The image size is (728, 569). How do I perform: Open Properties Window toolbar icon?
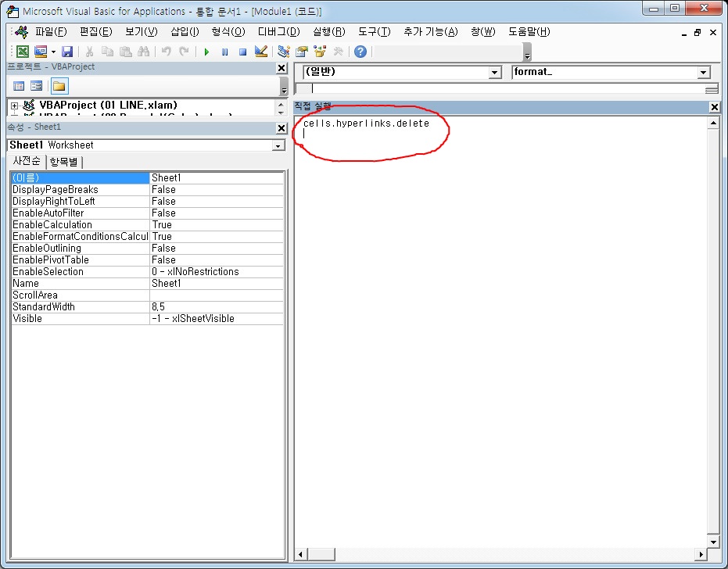point(302,52)
